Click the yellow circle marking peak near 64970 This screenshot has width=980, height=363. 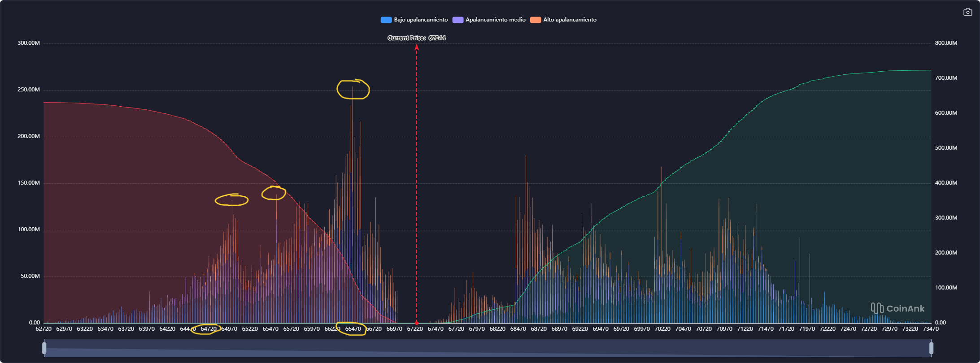pyautogui.click(x=231, y=200)
